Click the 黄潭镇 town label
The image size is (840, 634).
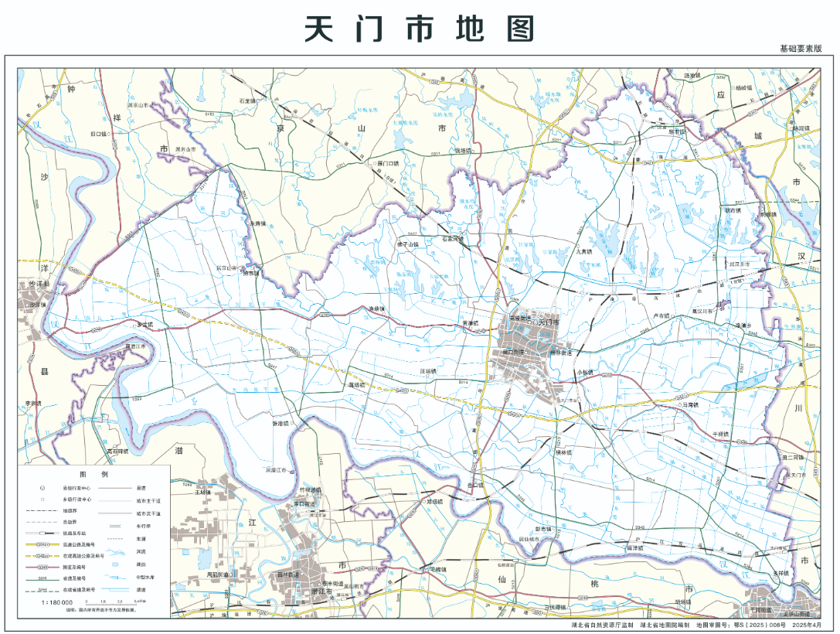(x=471, y=323)
